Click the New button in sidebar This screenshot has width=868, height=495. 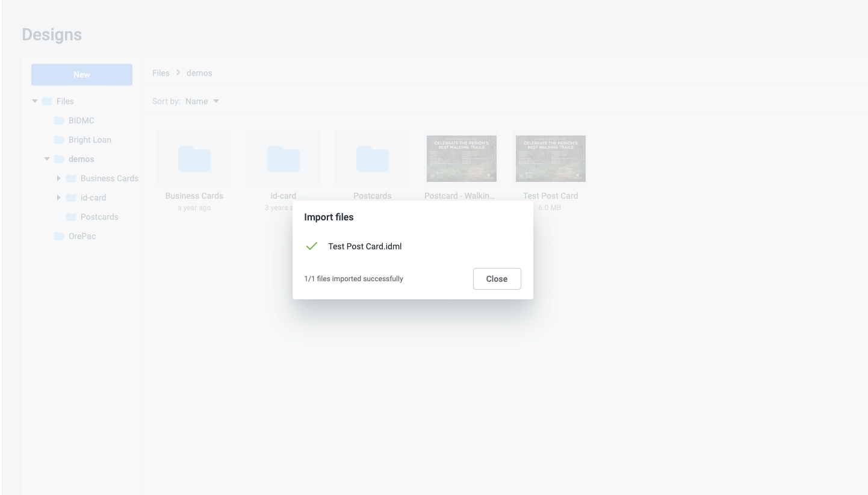coord(82,75)
